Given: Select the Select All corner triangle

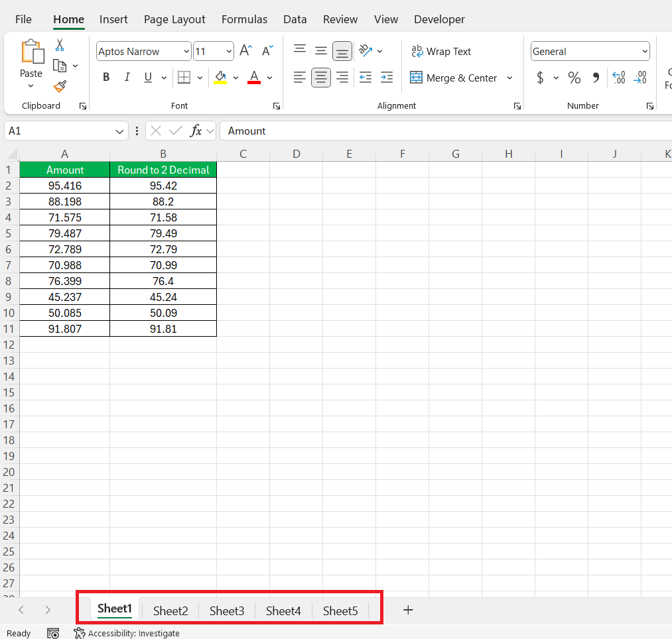Looking at the screenshot, I should [12, 153].
